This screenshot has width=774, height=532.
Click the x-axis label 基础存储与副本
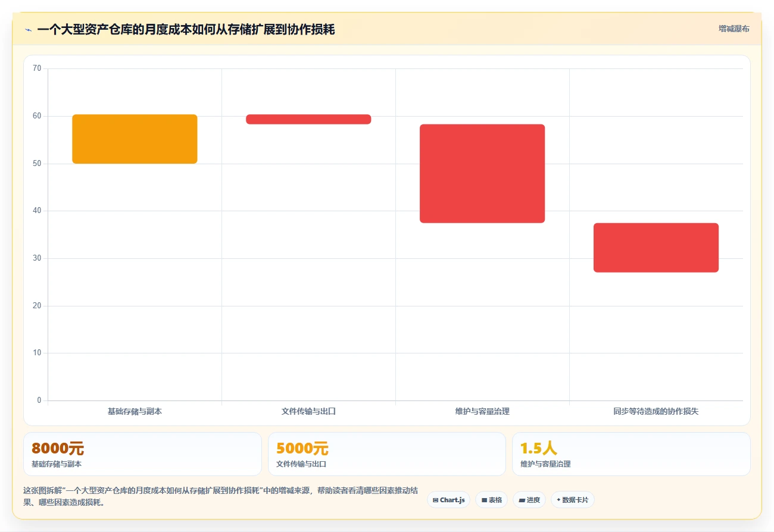pos(135,411)
